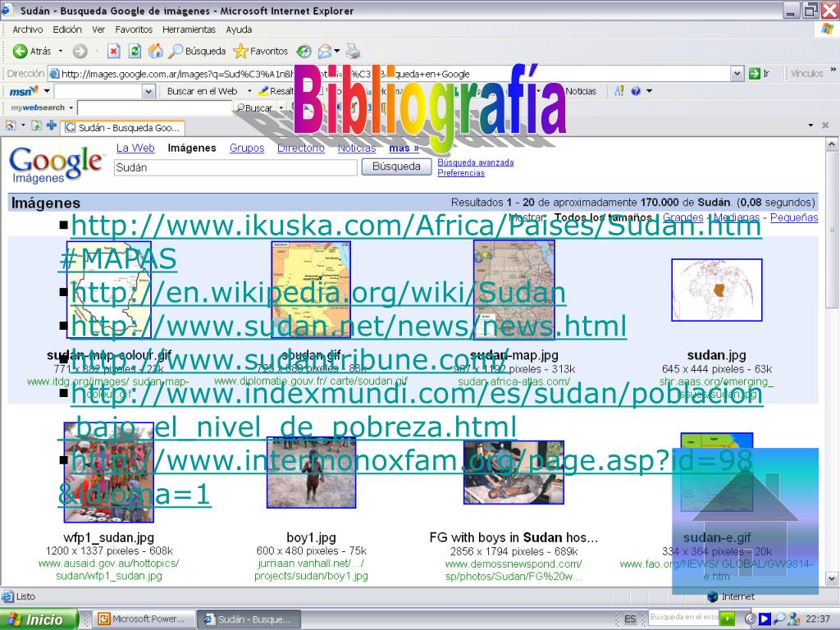The image size is (840, 630).
Task: Open the tab list dropdown arrow
Action: click(x=810, y=126)
